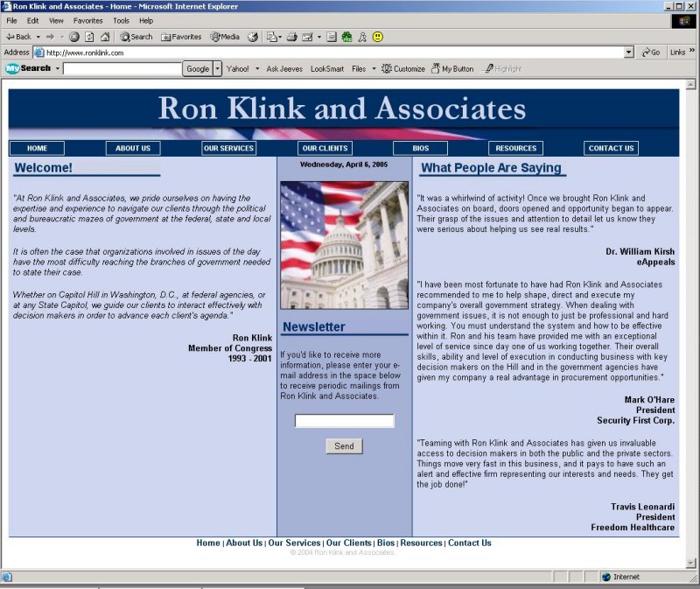700x589 pixels.
Task: Click the email input field for the newsletter
Action: [344, 421]
